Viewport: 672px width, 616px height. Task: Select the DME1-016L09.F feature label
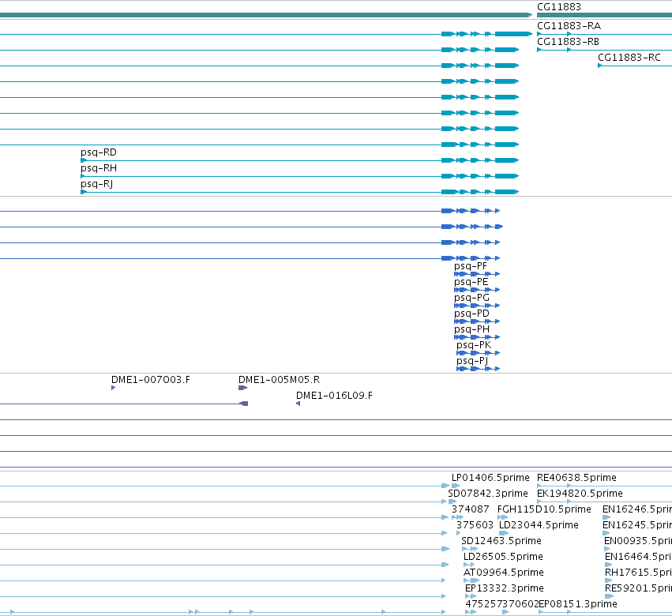[334, 396]
